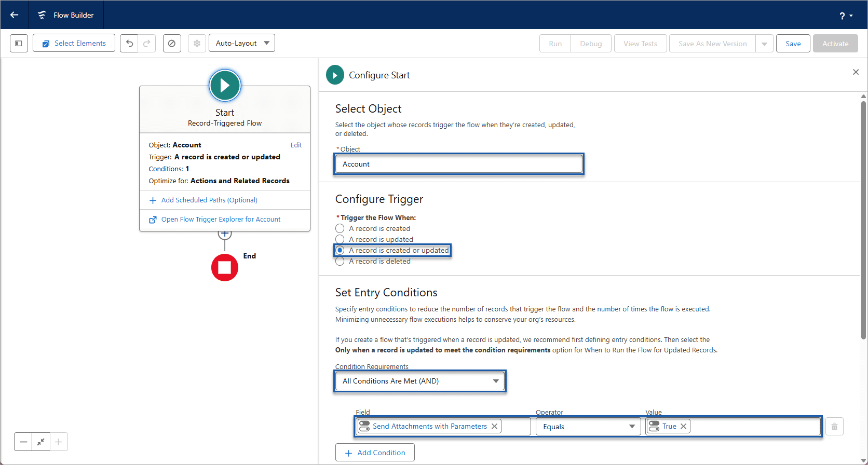Add Scheduled Paths (Optional)
The image size is (868, 465).
[x=209, y=200]
